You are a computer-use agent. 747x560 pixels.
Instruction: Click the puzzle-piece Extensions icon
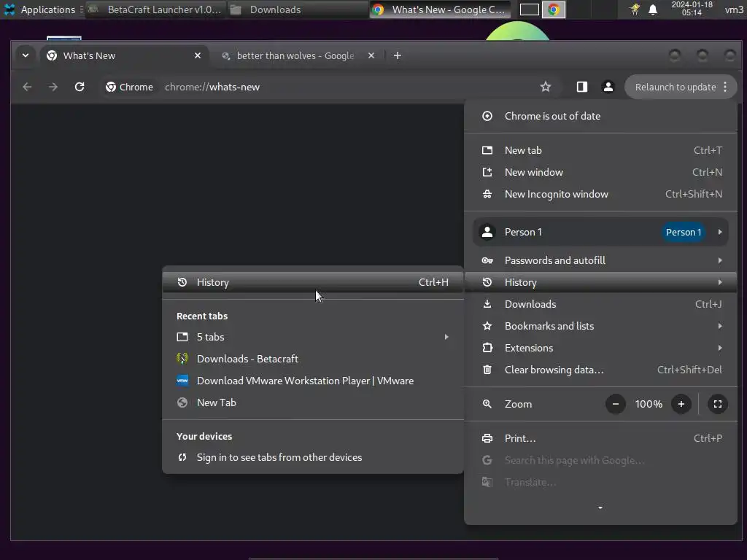coord(487,348)
